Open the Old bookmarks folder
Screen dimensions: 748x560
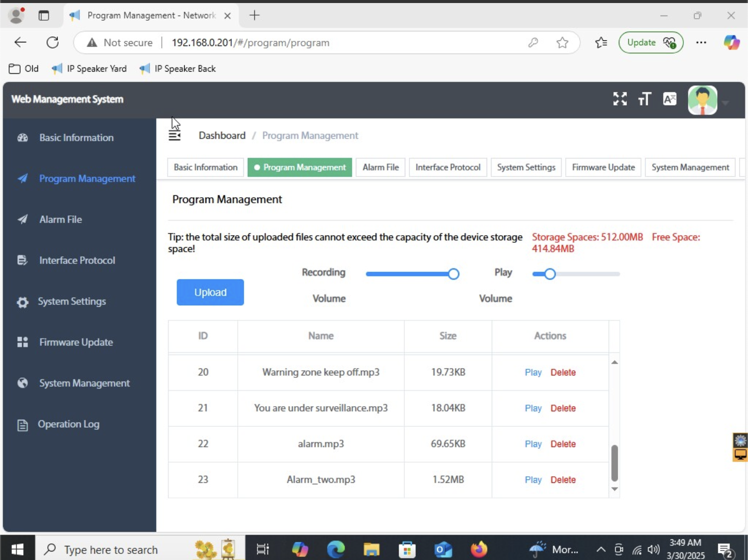click(x=24, y=69)
